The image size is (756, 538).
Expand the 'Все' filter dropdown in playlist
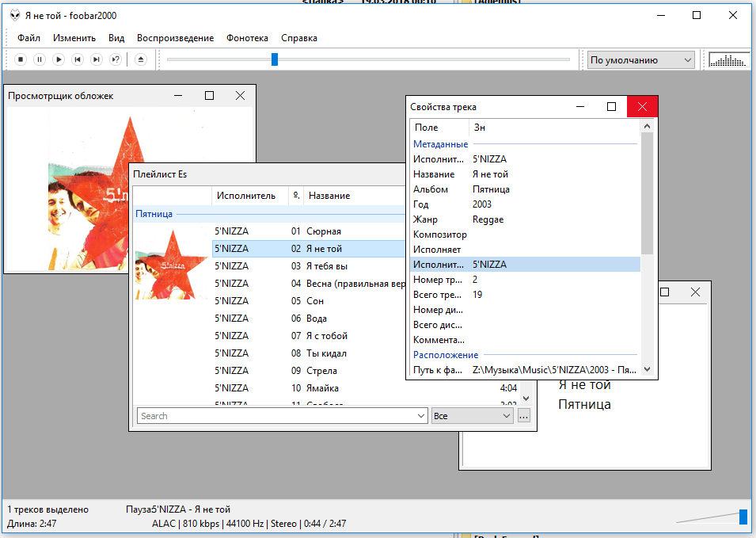click(473, 416)
